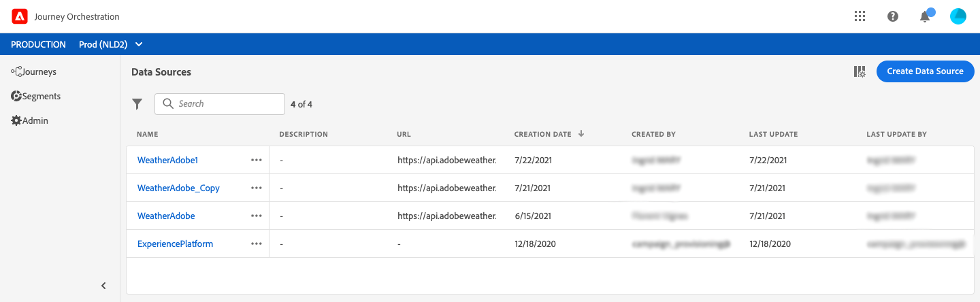
Task: Click the Journey Orchestration title
Action: click(77, 16)
